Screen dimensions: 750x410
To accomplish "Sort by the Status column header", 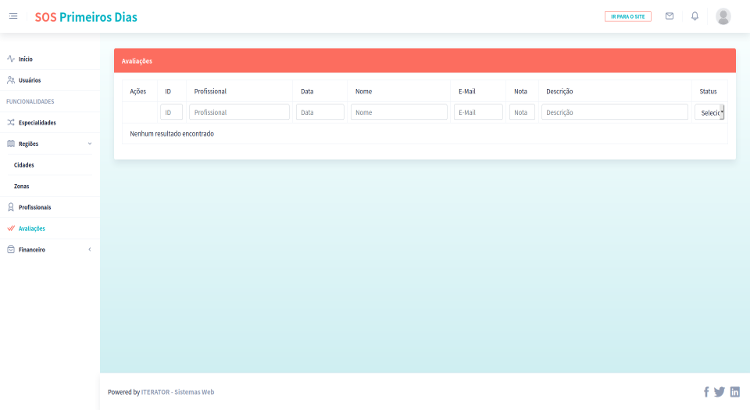I will 708,91.
